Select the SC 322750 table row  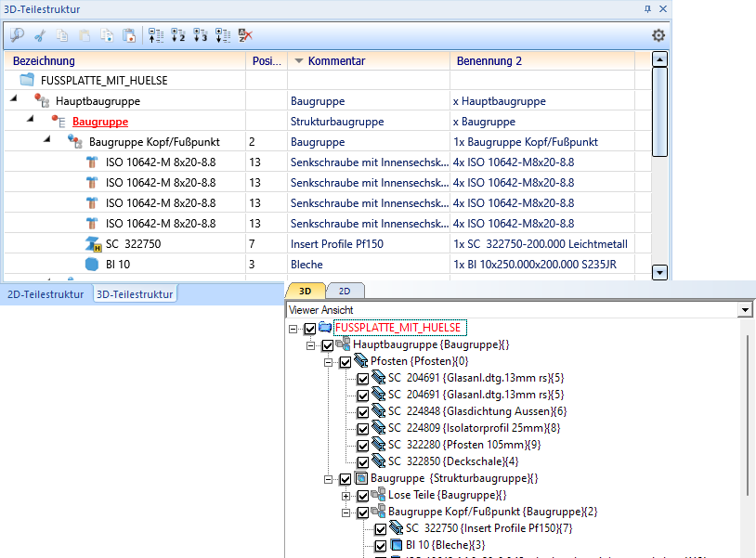click(x=134, y=244)
